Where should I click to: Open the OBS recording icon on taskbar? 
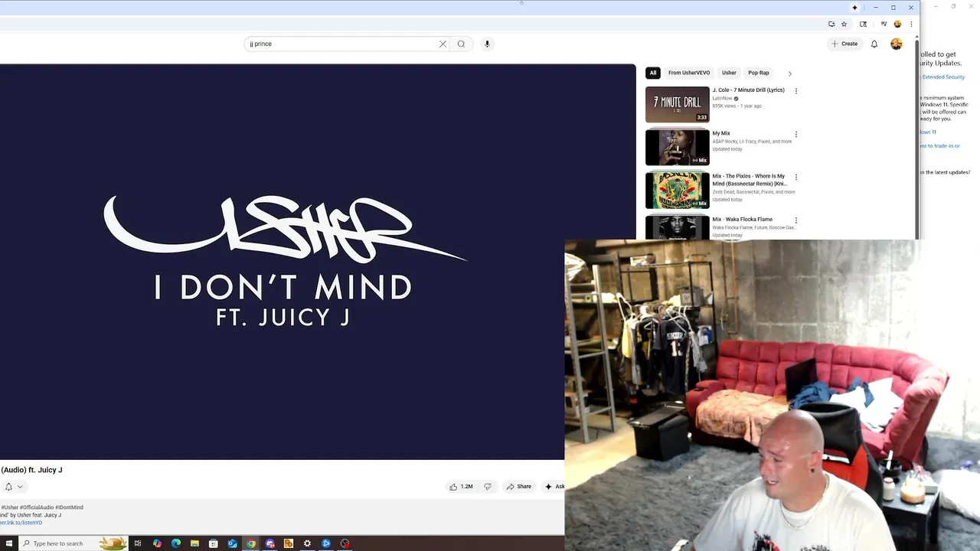coord(345,543)
